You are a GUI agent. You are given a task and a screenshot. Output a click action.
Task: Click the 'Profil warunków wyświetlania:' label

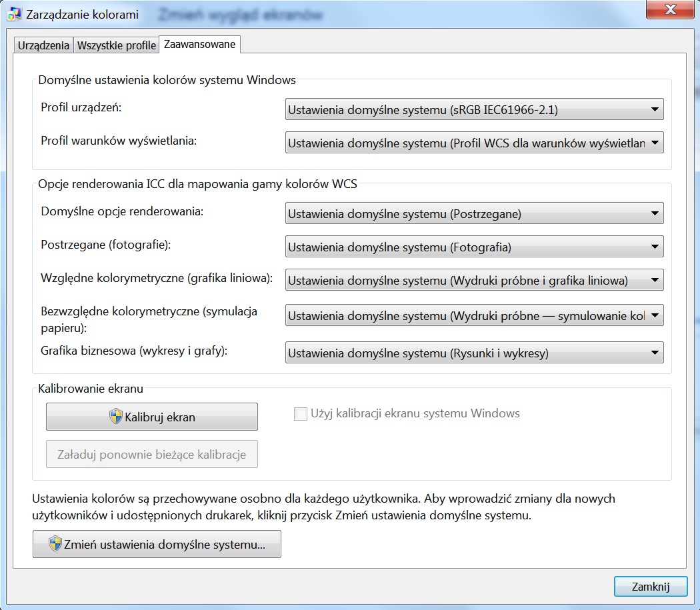(119, 141)
